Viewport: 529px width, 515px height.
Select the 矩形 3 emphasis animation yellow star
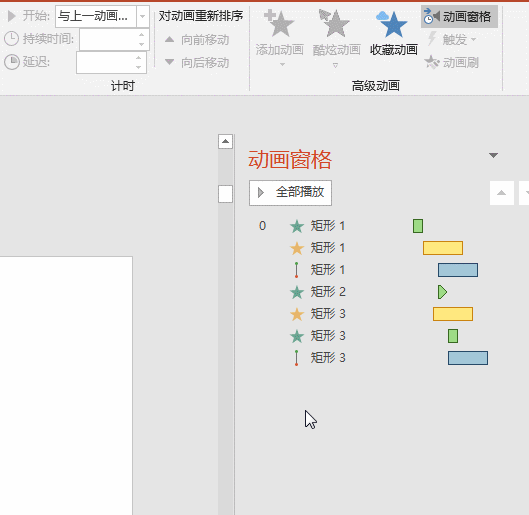click(x=297, y=314)
